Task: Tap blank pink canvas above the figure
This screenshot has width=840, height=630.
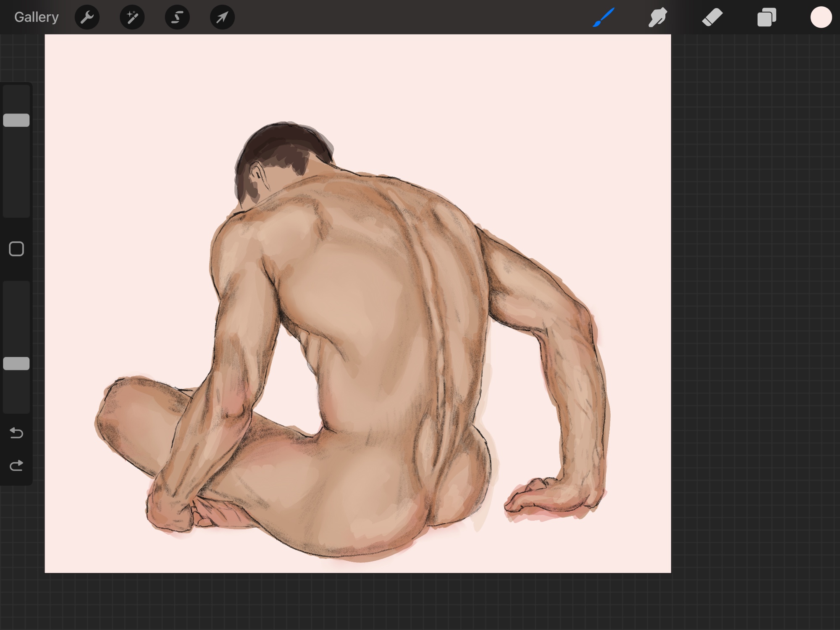Action: (x=357, y=76)
